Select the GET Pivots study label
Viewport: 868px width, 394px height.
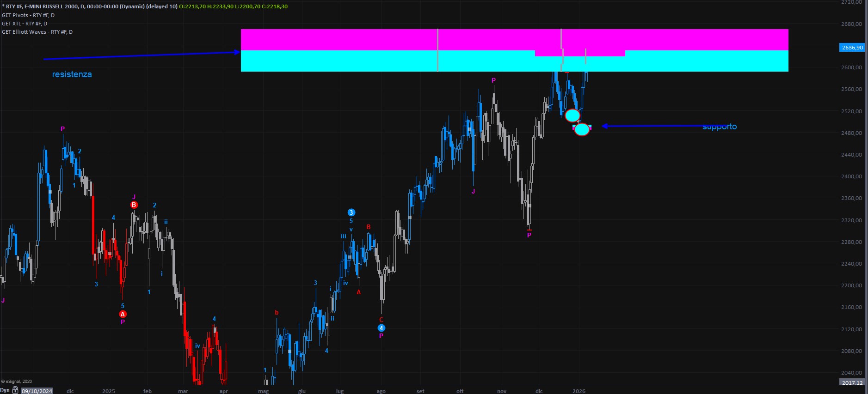[x=28, y=15]
